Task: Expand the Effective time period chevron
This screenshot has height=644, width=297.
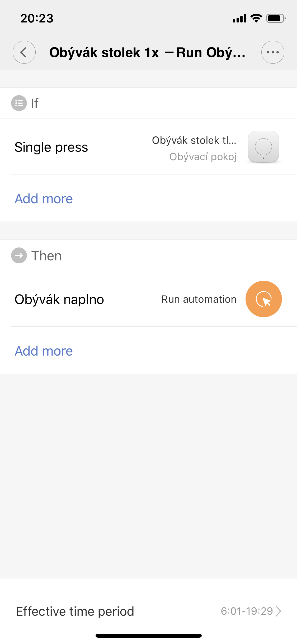Action: (x=278, y=611)
